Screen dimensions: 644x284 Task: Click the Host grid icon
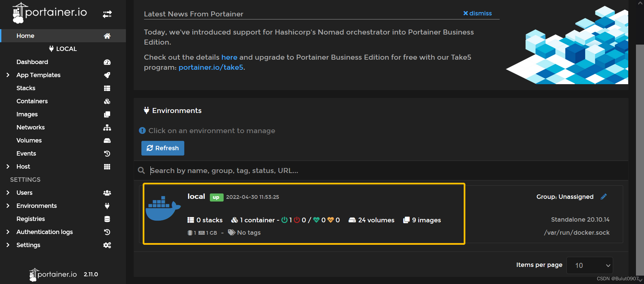tap(107, 167)
